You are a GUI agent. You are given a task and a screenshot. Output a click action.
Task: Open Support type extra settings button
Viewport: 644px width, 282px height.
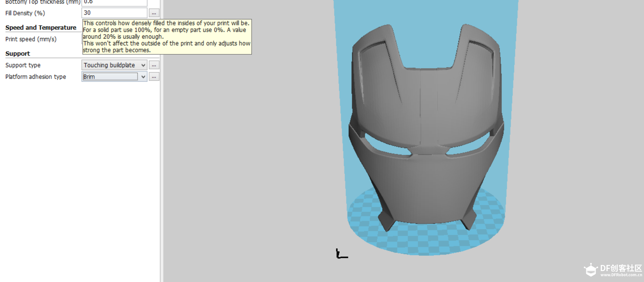coord(154,65)
